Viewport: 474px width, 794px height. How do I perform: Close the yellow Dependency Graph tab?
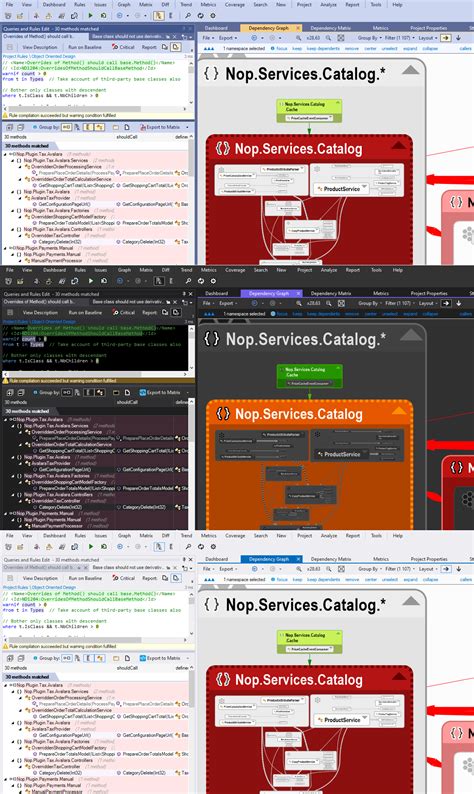[298, 28]
